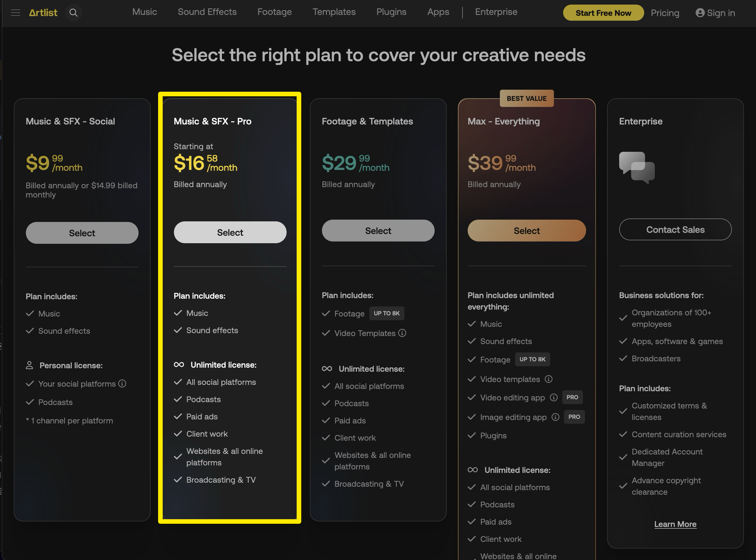This screenshot has height=560, width=756.
Task: Open the Sound Effects menu item
Action: [x=207, y=12]
